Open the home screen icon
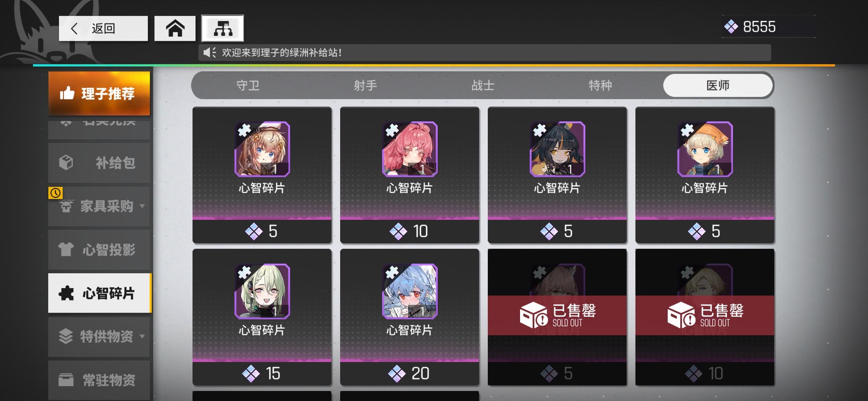The width and height of the screenshot is (868, 401). (175, 28)
